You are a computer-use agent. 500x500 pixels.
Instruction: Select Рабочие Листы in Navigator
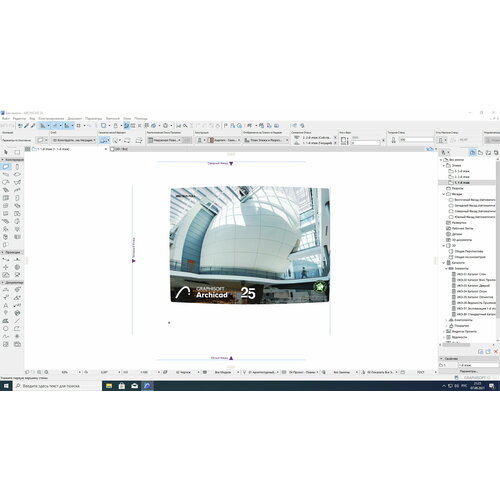(x=462, y=228)
